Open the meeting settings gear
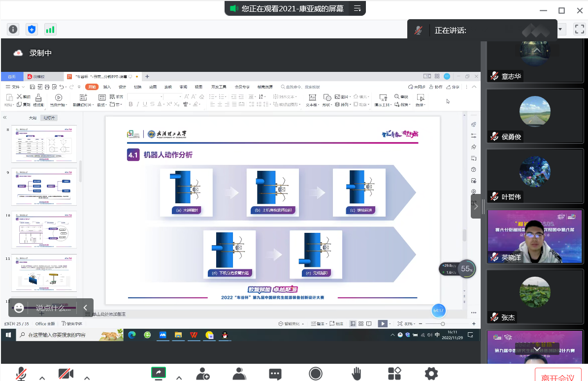Viewport: 588px width, 381px height. (x=431, y=374)
